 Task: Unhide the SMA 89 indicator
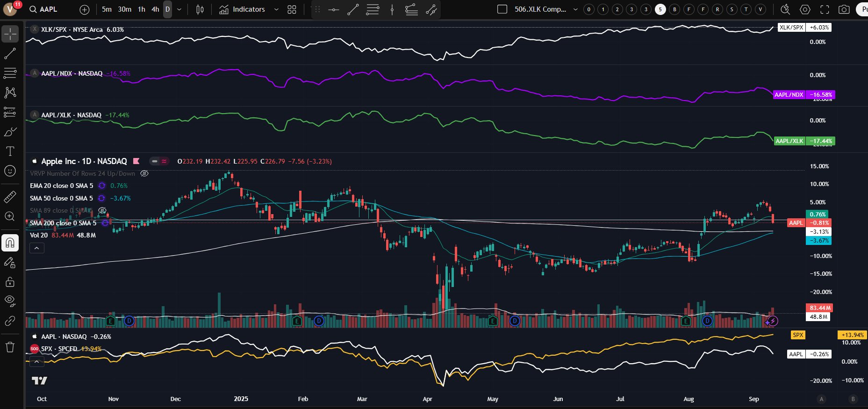102,211
